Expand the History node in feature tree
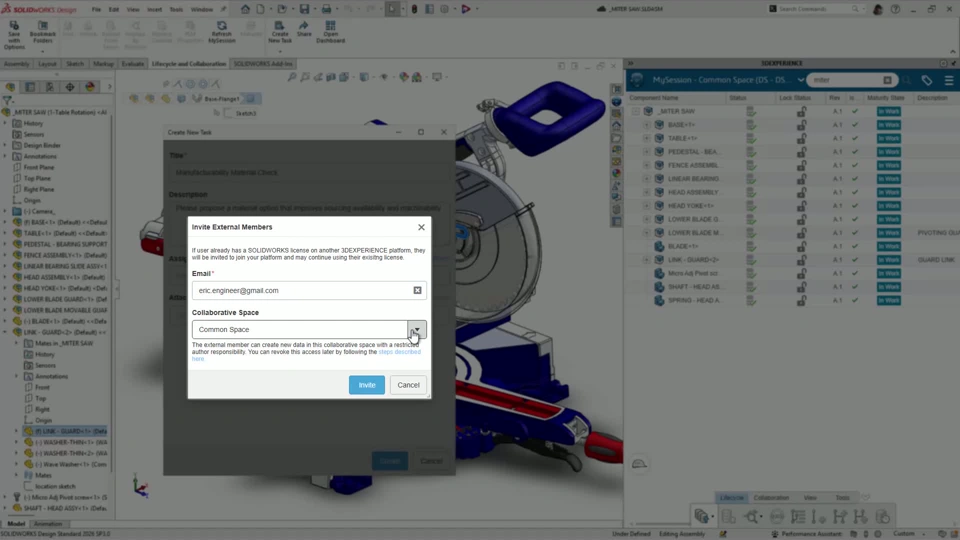This screenshot has width=960, height=540. click(x=6, y=124)
